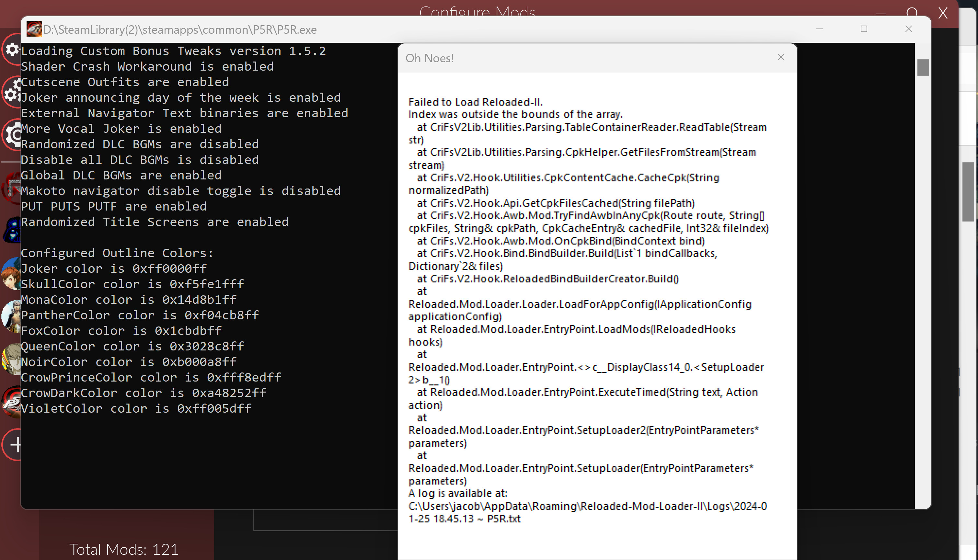The height and width of the screenshot is (560, 978).
Task: Close the Oh Noes! error dialog
Action: [781, 57]
